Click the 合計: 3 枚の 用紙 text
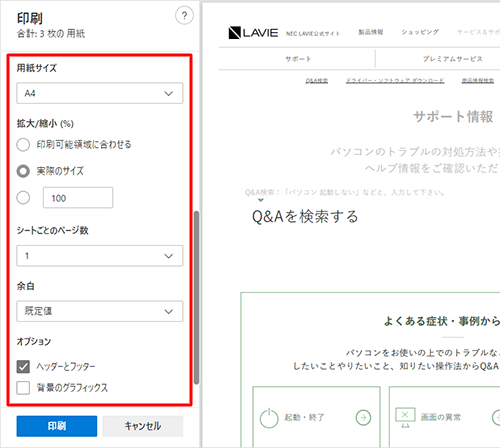 (x=51, y=34)
